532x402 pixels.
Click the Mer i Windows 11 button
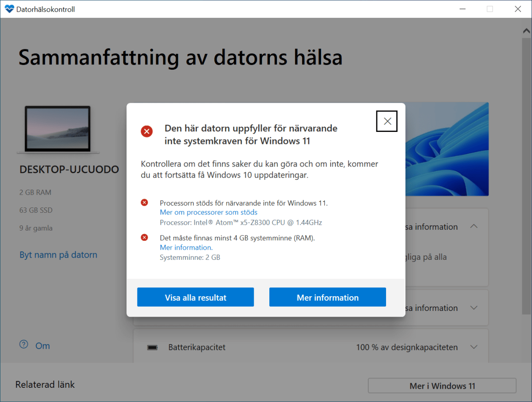tap(441, 386)
